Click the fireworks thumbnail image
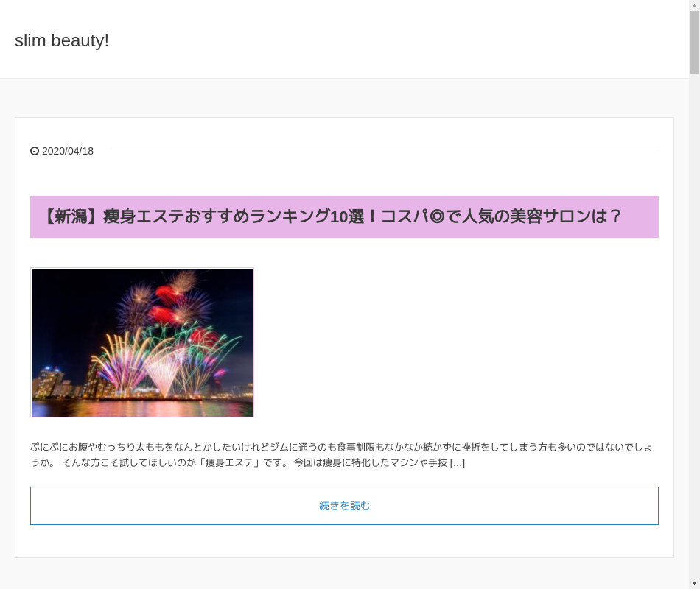700x589 pixels. click(142, 342)
